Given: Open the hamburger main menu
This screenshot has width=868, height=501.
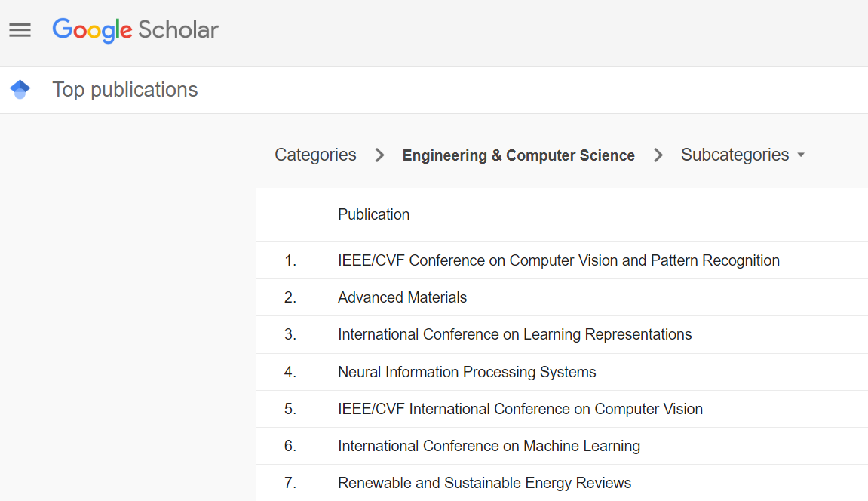Looking at the screenshot, I should pyautogui.click(x=20, y=30).
